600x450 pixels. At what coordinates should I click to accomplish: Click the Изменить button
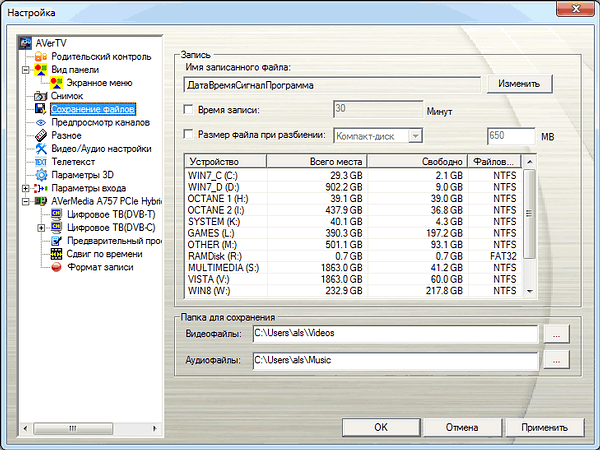tap(520, 85)
